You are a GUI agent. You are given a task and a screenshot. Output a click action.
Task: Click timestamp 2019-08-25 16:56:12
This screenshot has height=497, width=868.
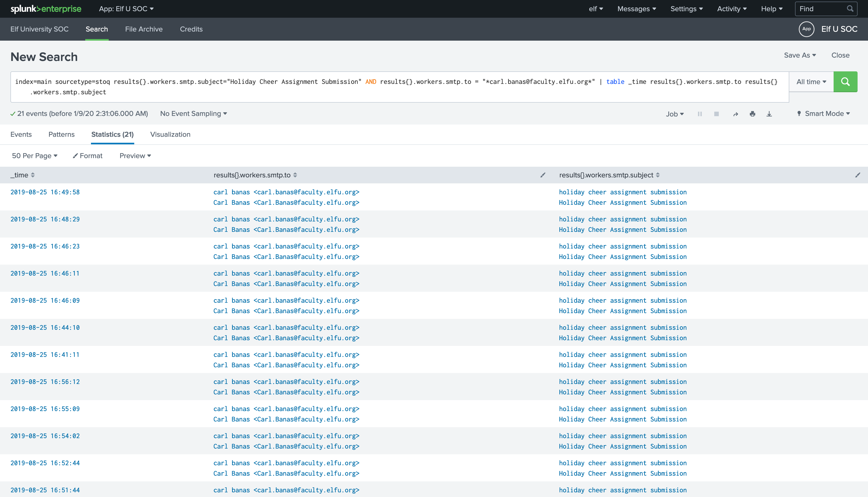click(x=45, y=382)
